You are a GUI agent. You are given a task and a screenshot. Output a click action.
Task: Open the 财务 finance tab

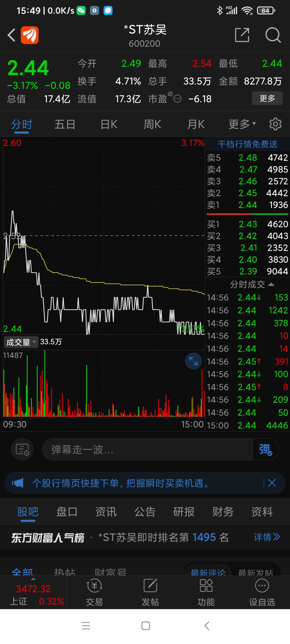coord(223,512)
